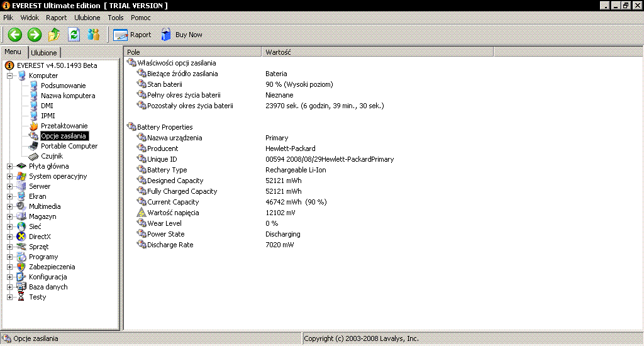Click the Wartość napięcia warning icon
This screenshot has width=644, height=346.
142,213
